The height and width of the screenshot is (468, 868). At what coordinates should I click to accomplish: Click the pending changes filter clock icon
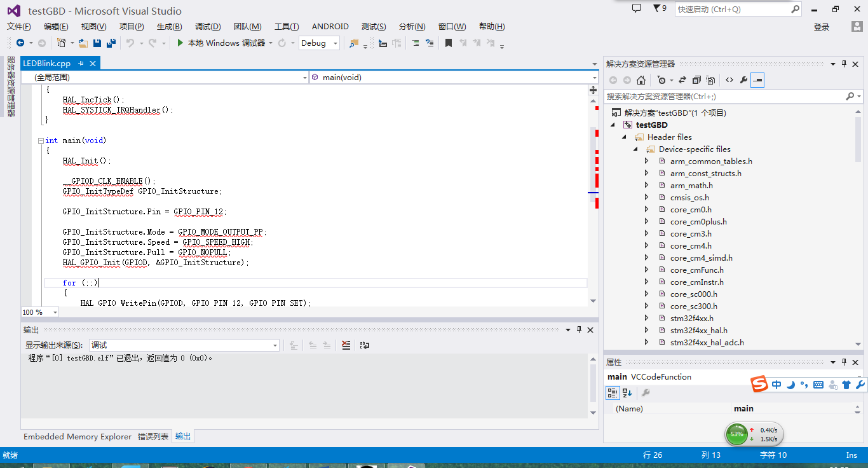coord(661,80)
